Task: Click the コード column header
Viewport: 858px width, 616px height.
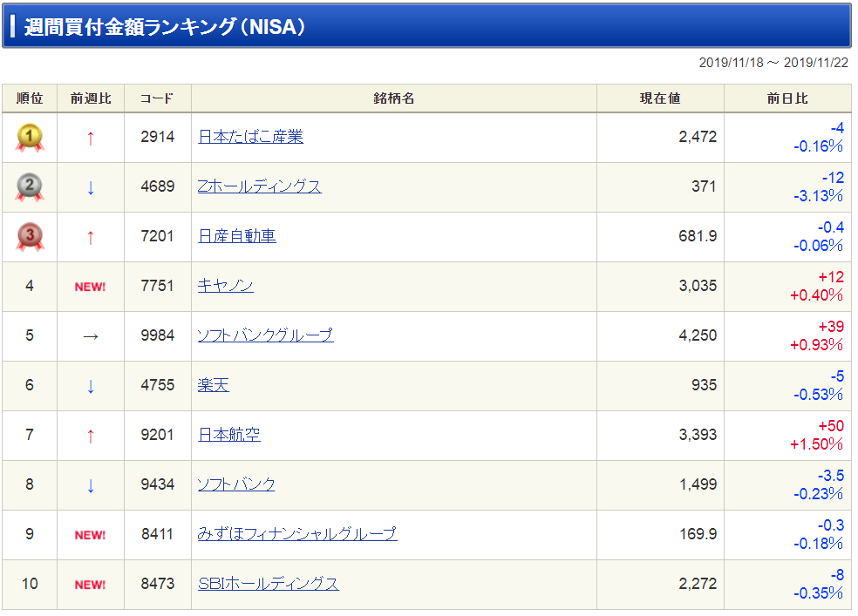Action: [157, 98]
